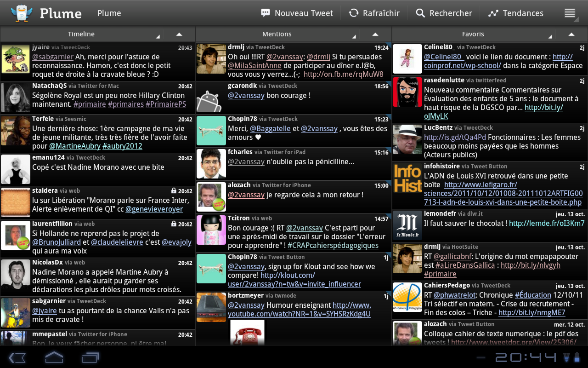Select gcarondk's 'bon courage !' tweet
Screen dimensions: 588x368
(x=294, y=98)
